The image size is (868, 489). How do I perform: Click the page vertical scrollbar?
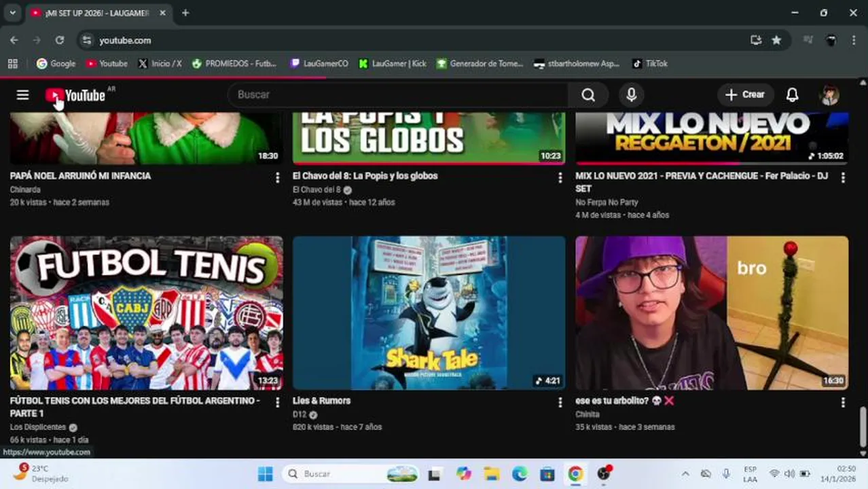(x=863, y=428)
